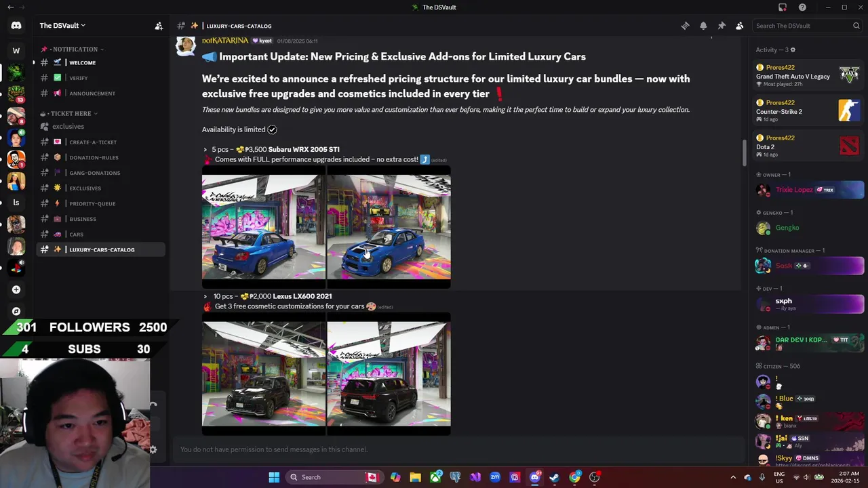
Task: Click the '! Blue' citizen member
Action: [809, 401]
